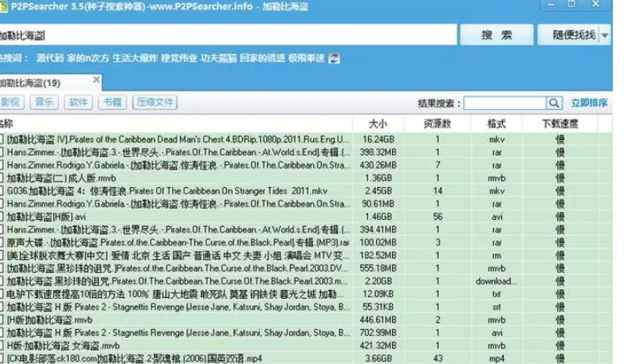The width and height of the screenshot is (624, 364).
Task: Filter results by 音乐
Action: 44,102
